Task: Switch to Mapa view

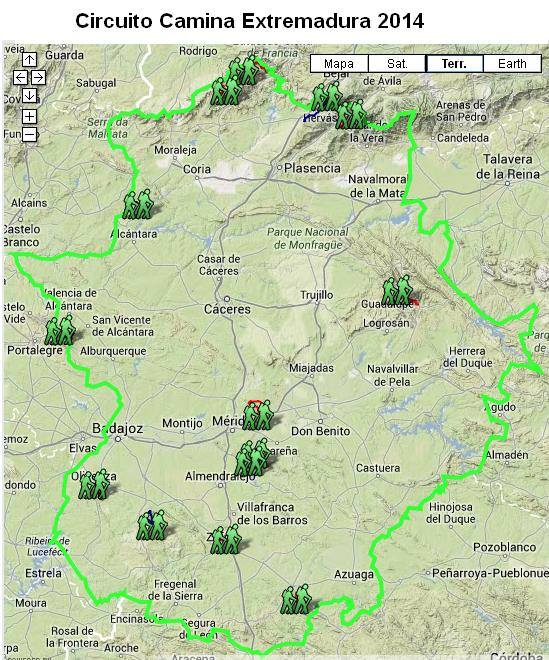Action: coord(339,64)
